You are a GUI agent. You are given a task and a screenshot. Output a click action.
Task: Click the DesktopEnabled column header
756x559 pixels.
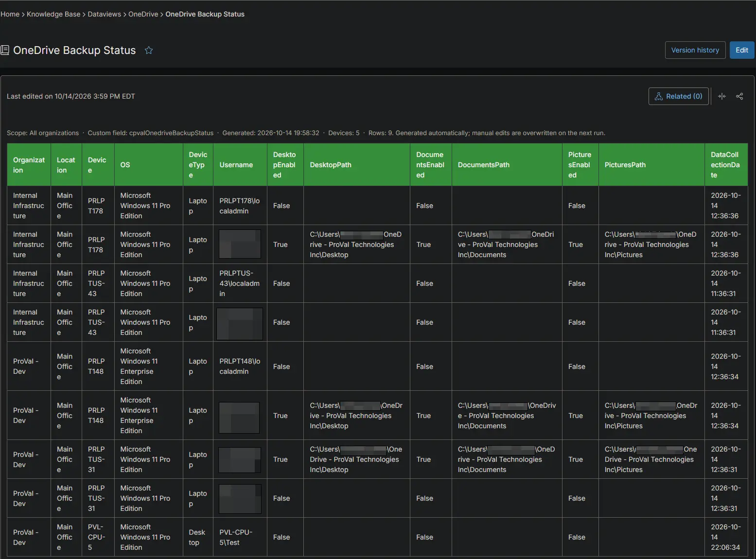click(x=285, y=165)
